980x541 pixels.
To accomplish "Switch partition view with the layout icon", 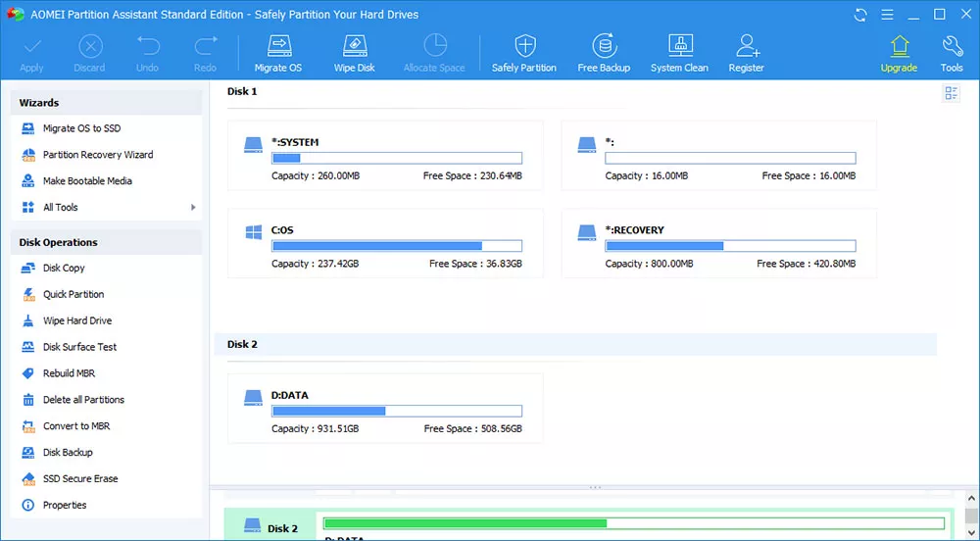I will click(x=952, y=94).
